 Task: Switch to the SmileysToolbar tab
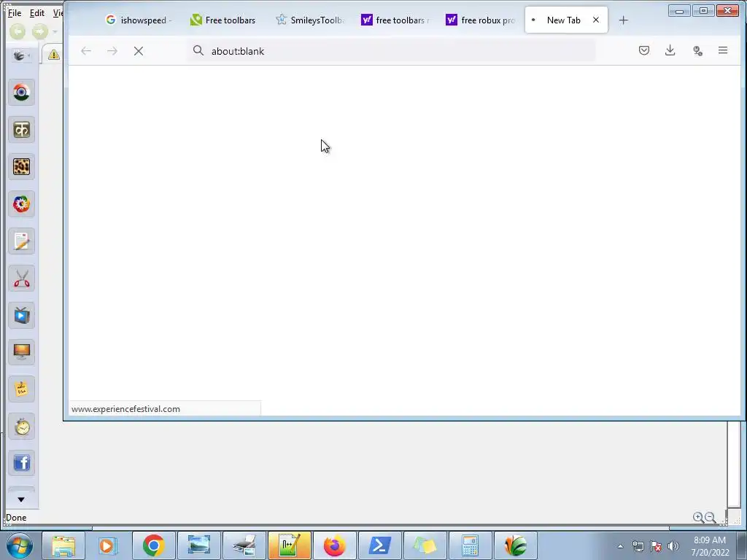[311, 20]
